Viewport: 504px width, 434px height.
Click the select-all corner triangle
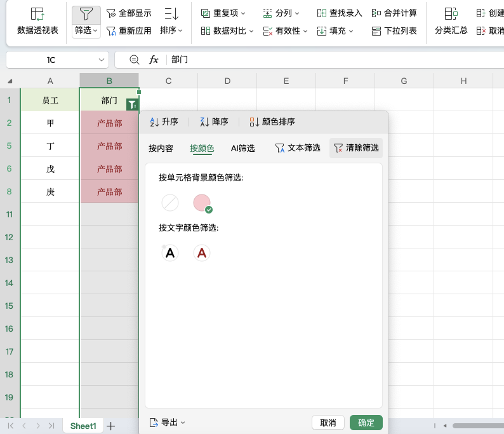click(10, 81)
